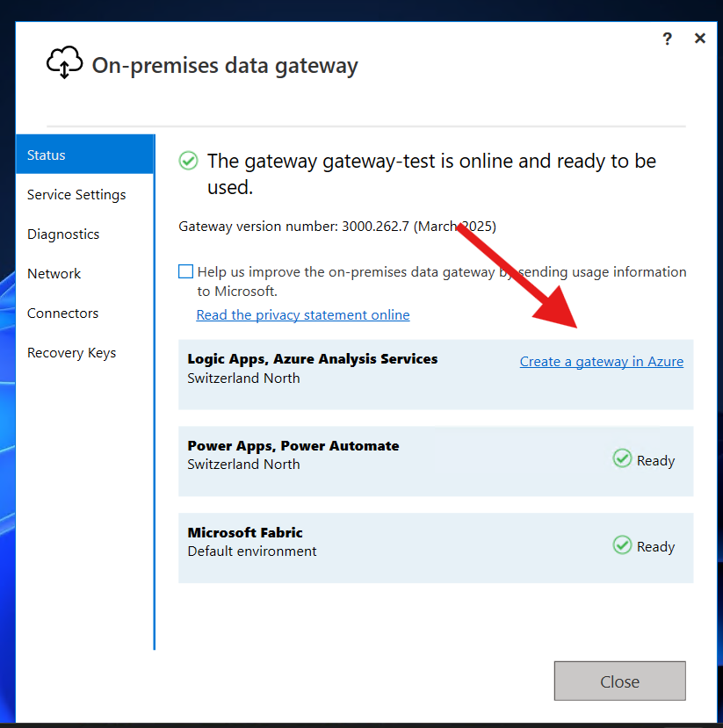723x728 pixels.
Task: Click the gateway version number text
Action: click(337, 227)
